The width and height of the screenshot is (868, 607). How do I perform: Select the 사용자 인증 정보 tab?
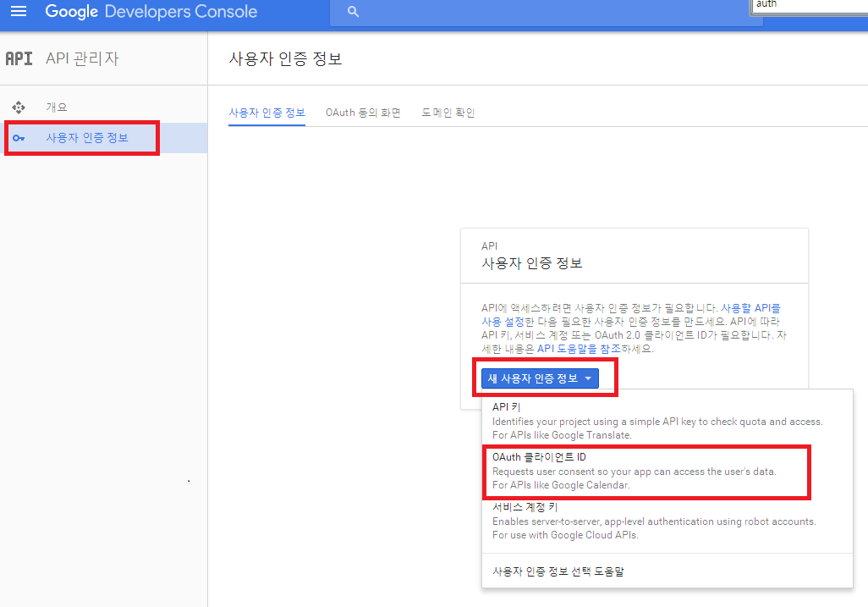[x=266, y=113]
